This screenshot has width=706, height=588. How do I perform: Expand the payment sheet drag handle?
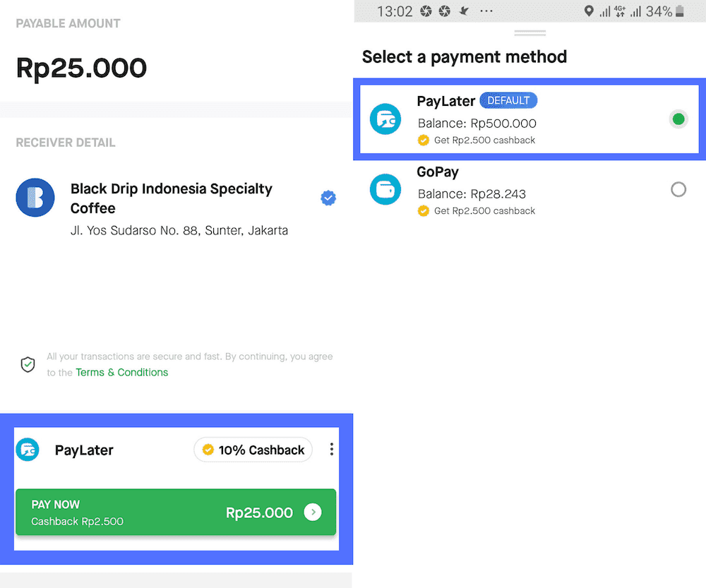[x=529, y=32]
